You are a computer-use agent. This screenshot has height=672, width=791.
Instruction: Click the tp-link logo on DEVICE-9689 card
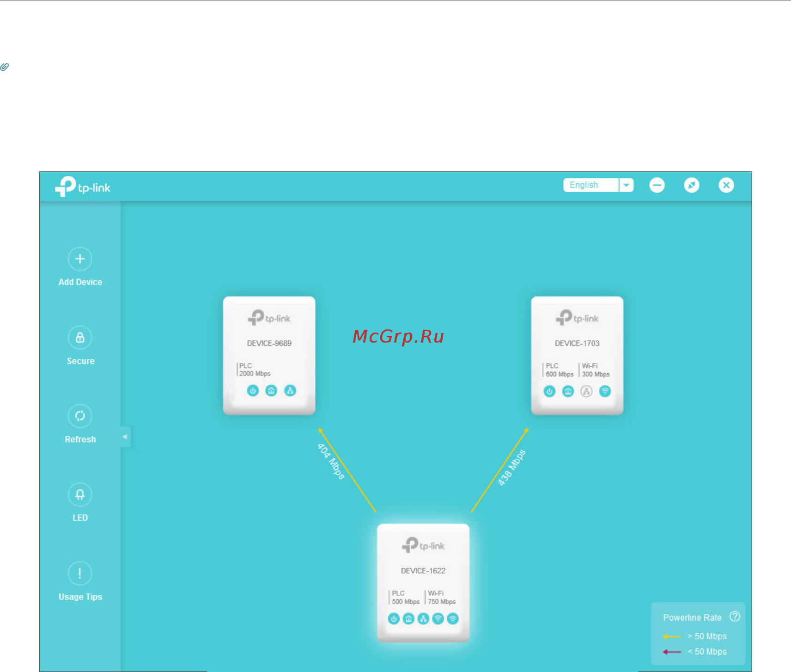[269, 318]
